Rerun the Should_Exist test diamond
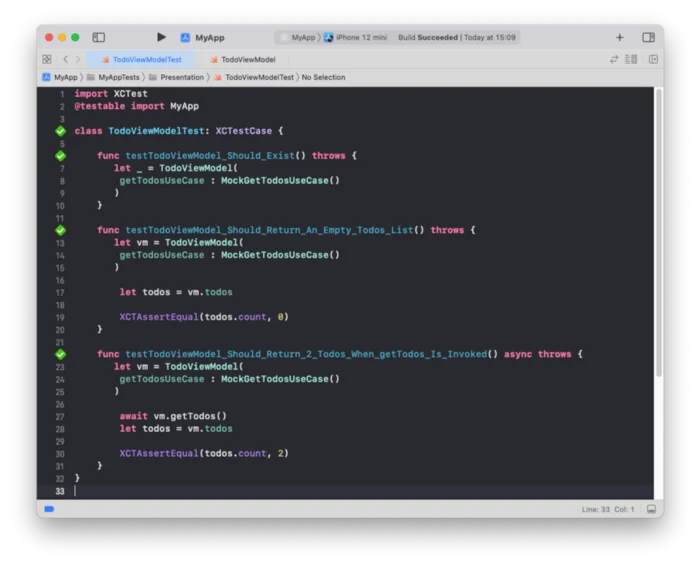The image size is (700, 566). click(x=61, y=156)
